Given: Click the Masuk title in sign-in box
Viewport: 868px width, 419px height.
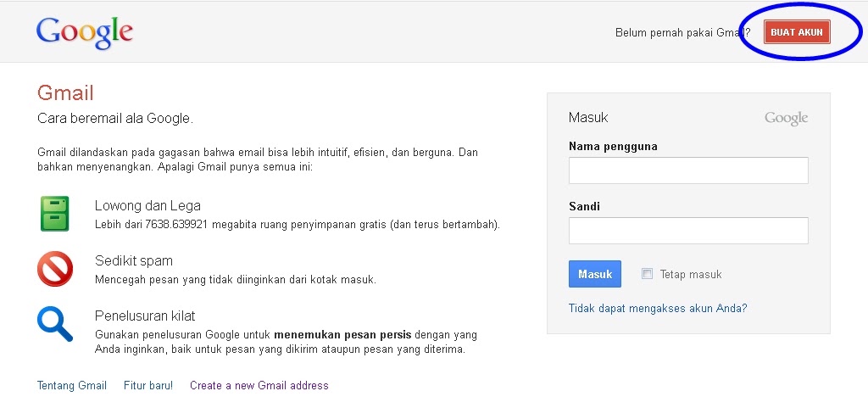Looking at the screenshot, I should pyautogui.click(x=588, y=118).
